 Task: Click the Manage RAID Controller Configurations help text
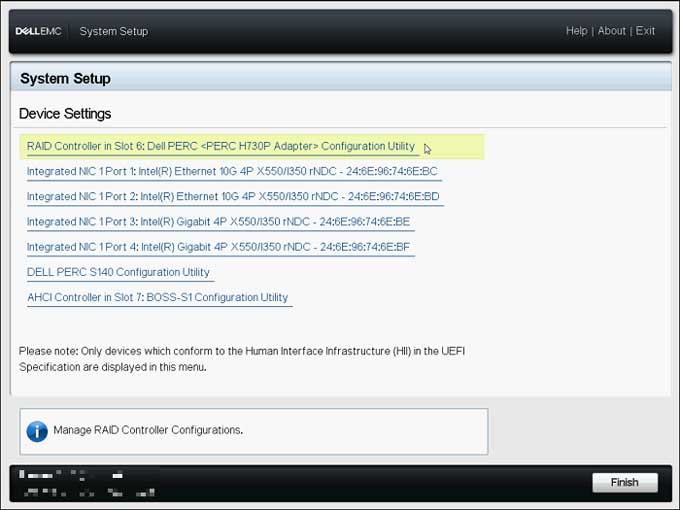pos(148,430)
